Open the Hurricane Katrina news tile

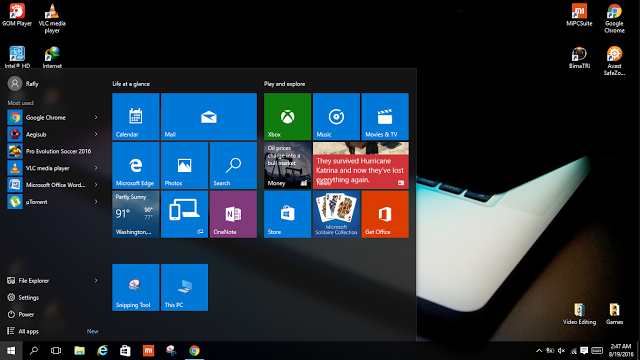(361, 165)
